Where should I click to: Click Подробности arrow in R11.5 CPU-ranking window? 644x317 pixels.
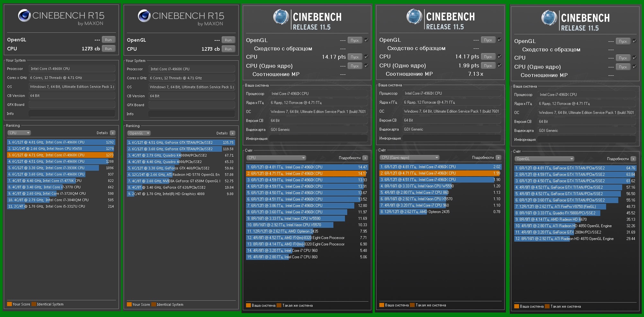365,158
